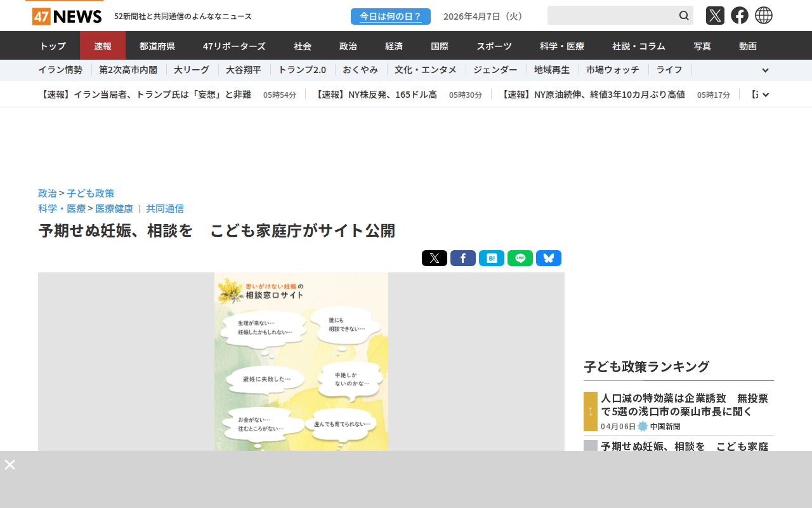Open the X social icon in header
The height and width of the screenshot is (508, 812).
point(715,15)
